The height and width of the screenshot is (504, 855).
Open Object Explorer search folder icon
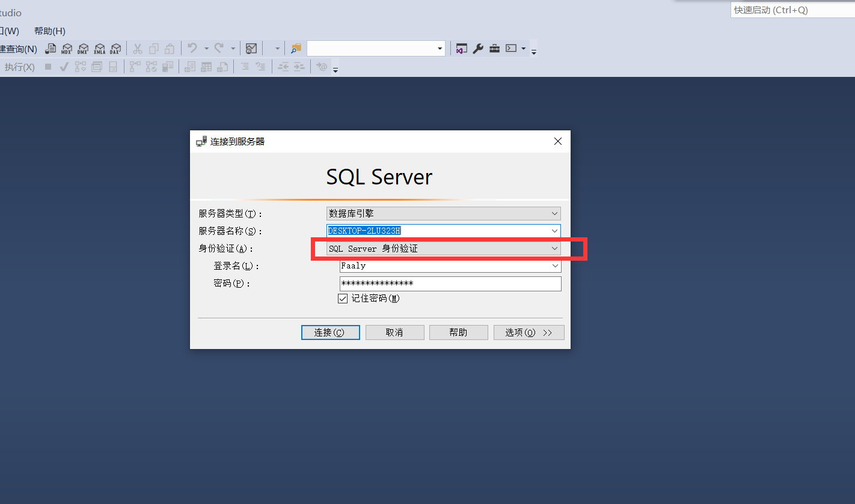pyautogui.click(x=295, y=48)
